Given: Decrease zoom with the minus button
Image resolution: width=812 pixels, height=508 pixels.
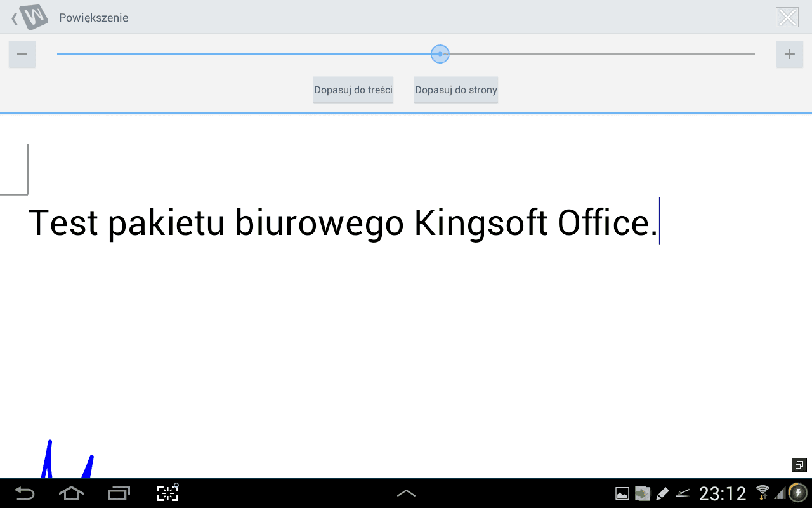Looking at the screenshot, I should tap(22, 54).
